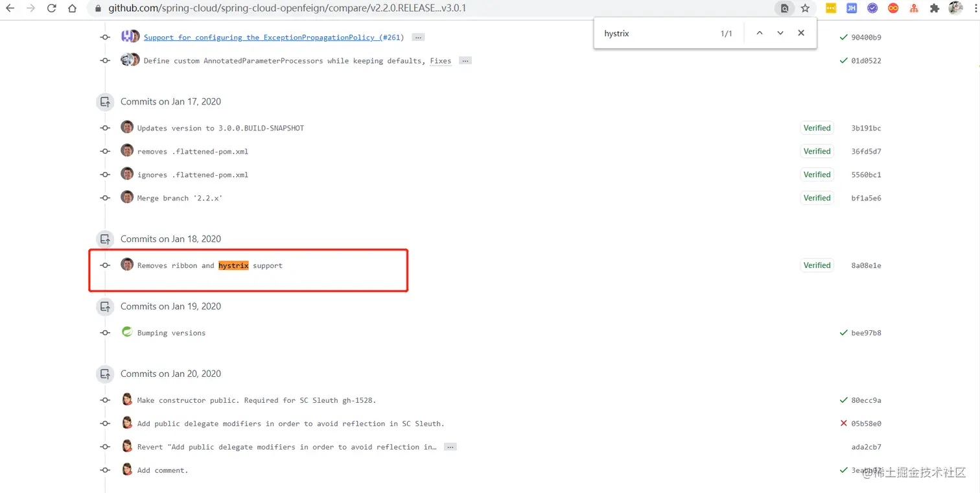Open the purple checkmark extension
The height and width of the screenshot is (493, 980).
click(x=872, y=8)
